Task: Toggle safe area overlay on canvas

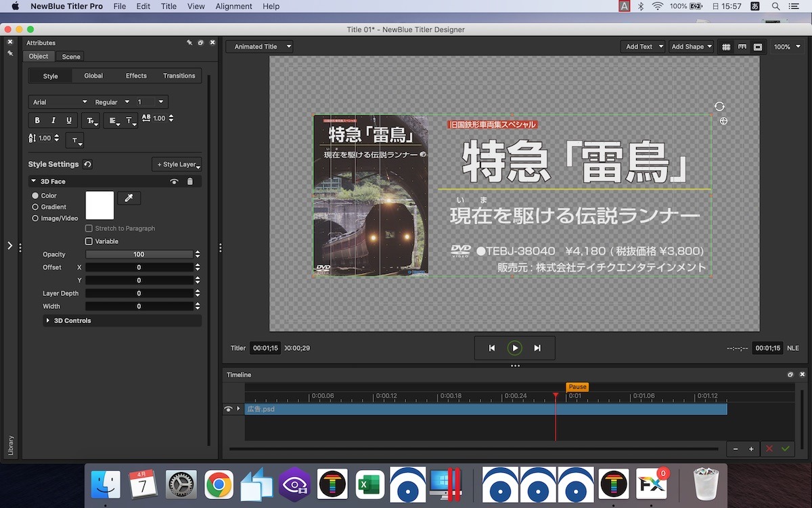Action: tap(758, 47)
